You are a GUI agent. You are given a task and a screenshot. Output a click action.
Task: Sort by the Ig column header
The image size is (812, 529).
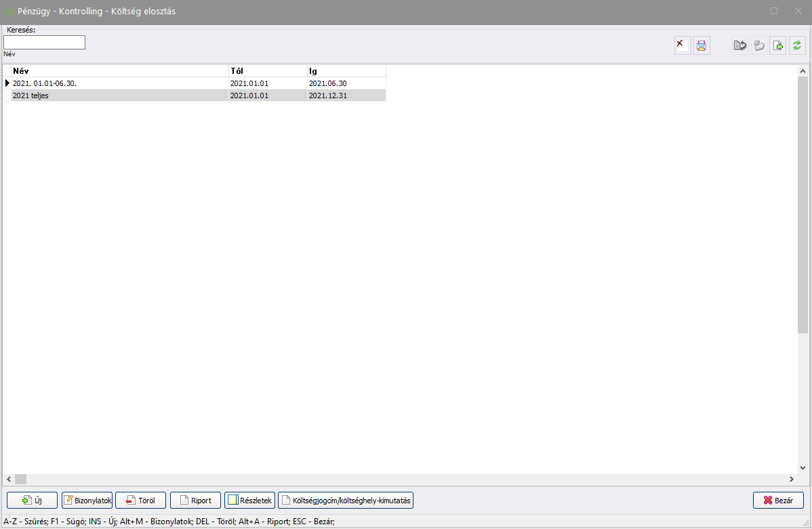point(346,71)
